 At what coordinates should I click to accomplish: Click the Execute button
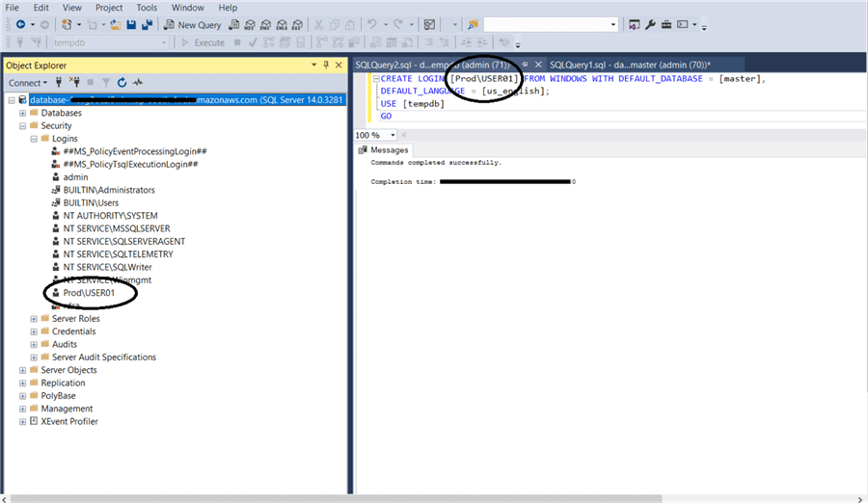[203, 42]
